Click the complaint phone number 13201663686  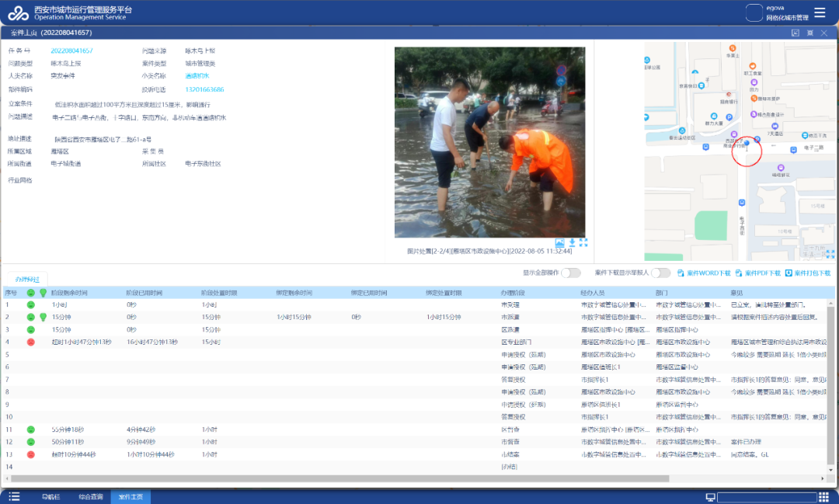(x=204, y=89)
